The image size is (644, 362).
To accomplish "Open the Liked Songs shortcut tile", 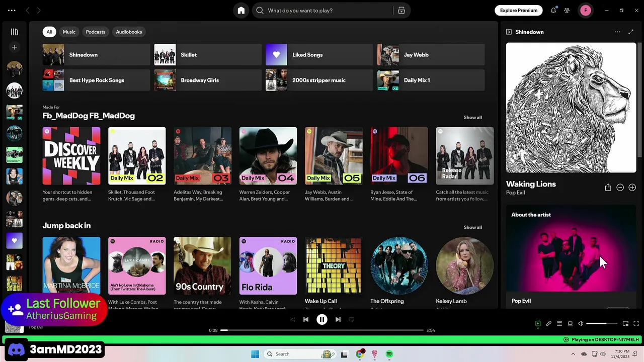I will pyautogui.click(x=319, y=55).
